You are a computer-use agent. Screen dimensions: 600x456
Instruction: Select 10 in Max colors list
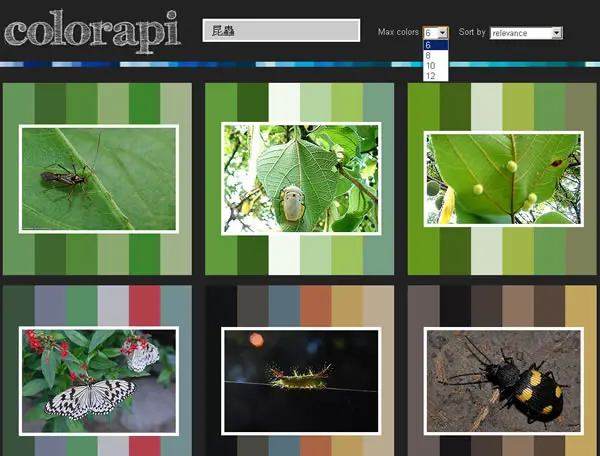pyautogui.click(x=435, y=65)
